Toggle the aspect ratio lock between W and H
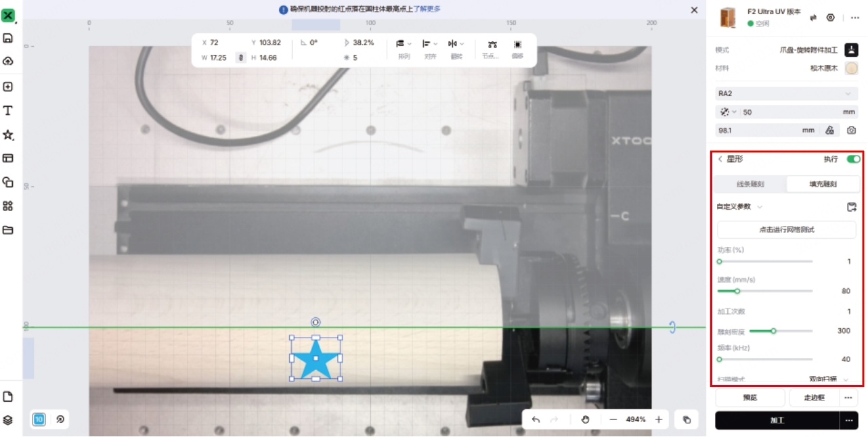 point(240,57)
